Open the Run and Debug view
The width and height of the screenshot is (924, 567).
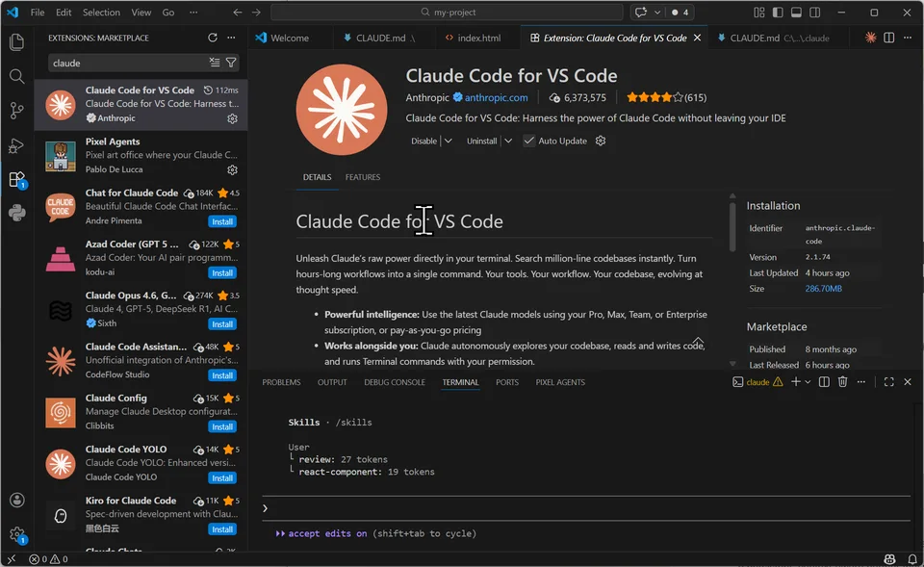pos(17,145)
